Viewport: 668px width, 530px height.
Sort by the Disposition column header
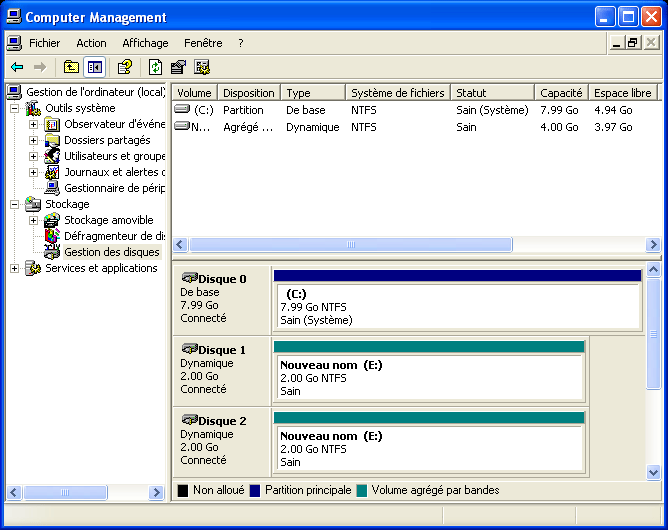coord(249,93)
